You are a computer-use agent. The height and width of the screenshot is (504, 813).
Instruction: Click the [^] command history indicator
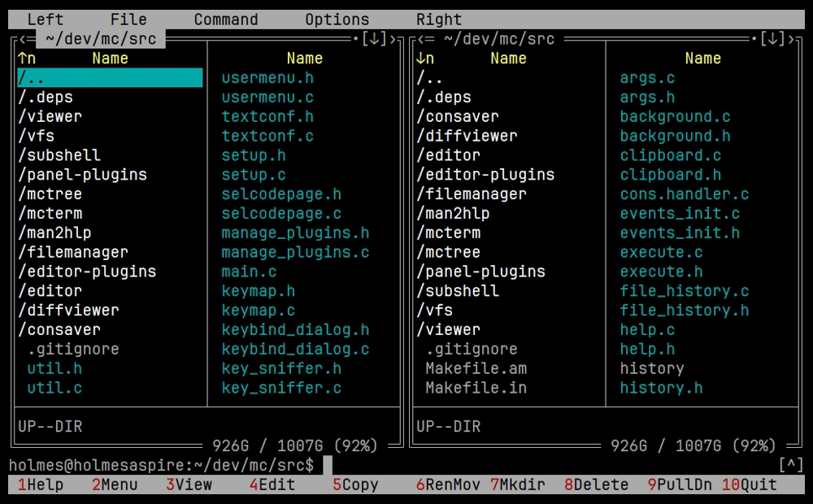pyautogui.click(x=791, y=465)
